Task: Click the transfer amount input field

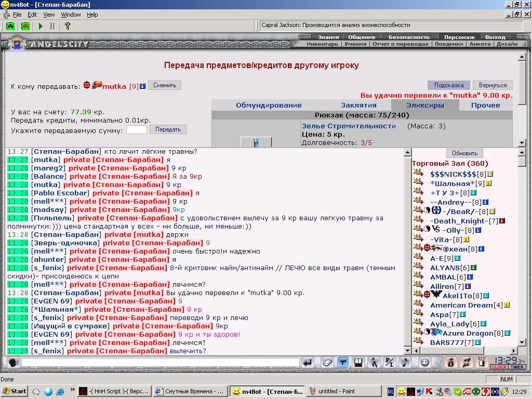Action: [137, 129]
